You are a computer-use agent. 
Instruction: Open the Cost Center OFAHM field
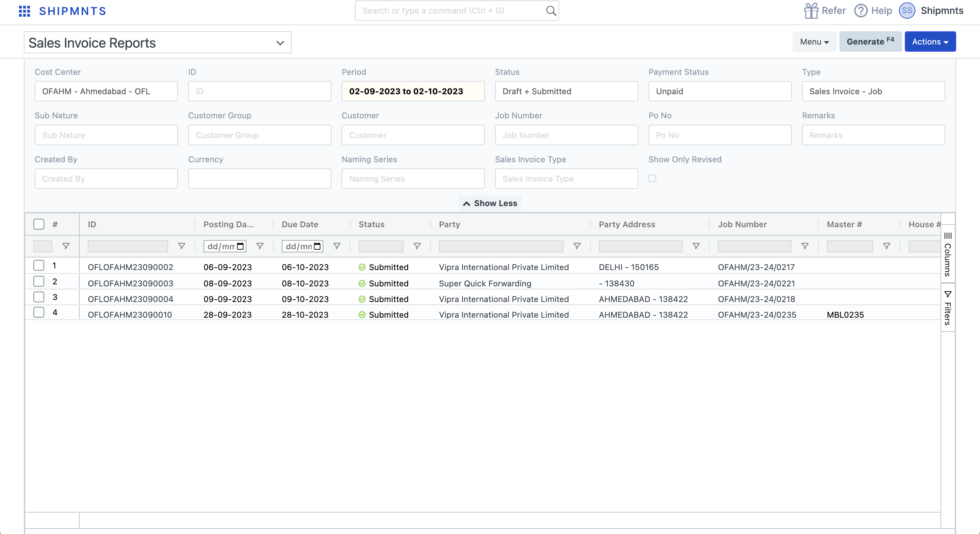(x=106, y=91)
